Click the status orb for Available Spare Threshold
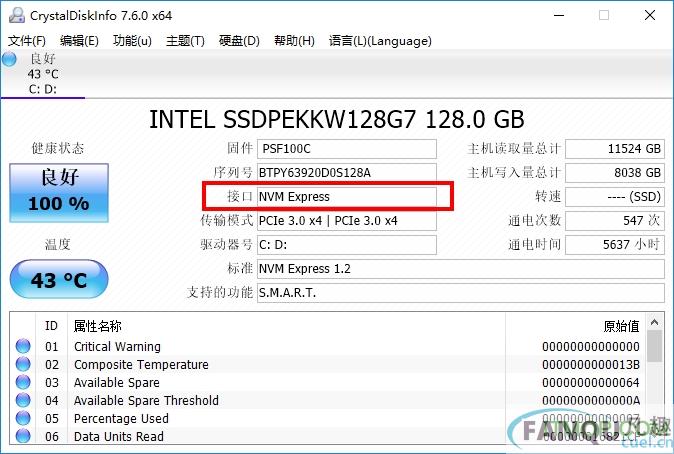Viewport: 674px width, 454px height. click(x=23, y=400)
